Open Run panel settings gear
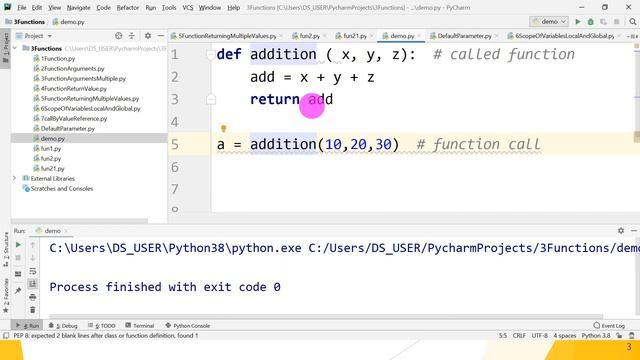The height and width of the screenshot is (360, 640). [621, 231]
